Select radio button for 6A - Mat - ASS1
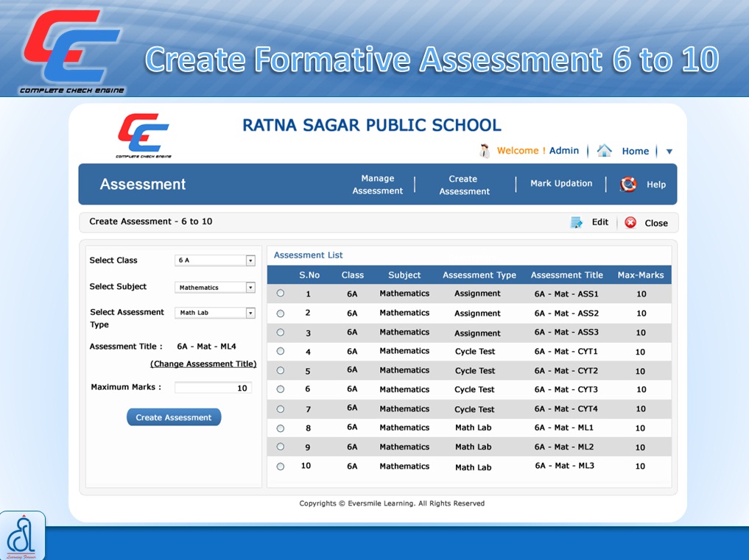The image size is (749, 560). [281, 293]
